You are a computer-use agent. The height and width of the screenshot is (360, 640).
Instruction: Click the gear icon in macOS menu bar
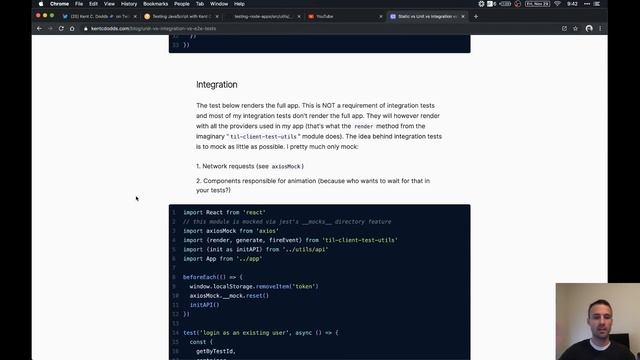point(481,4)
